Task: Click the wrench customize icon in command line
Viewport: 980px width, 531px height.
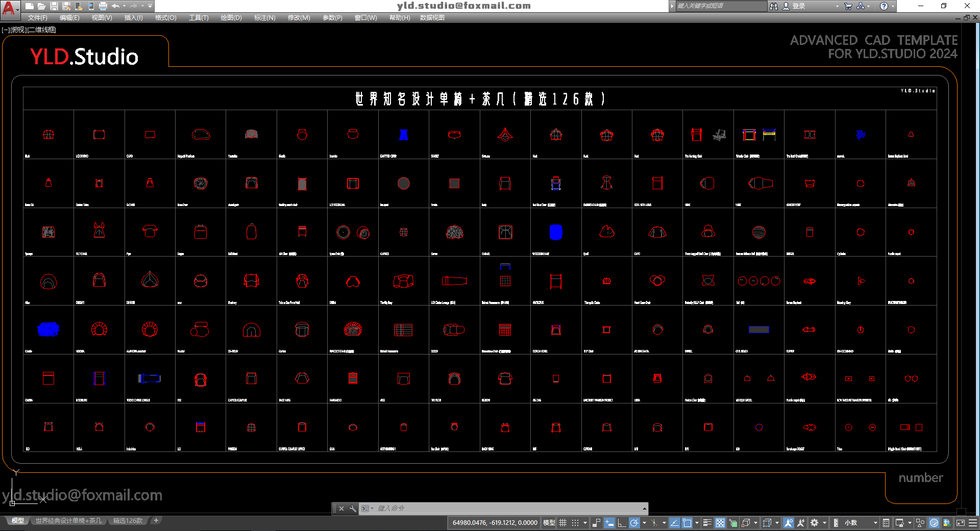Action: click(353, 509)
